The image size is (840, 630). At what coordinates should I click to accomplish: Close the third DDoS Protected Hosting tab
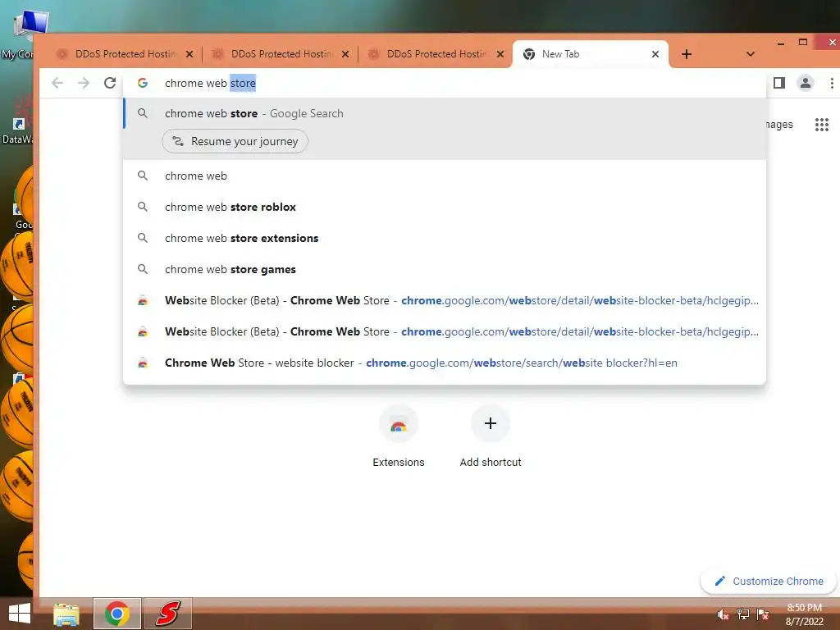pyautogui.click(x=500, y=54)
